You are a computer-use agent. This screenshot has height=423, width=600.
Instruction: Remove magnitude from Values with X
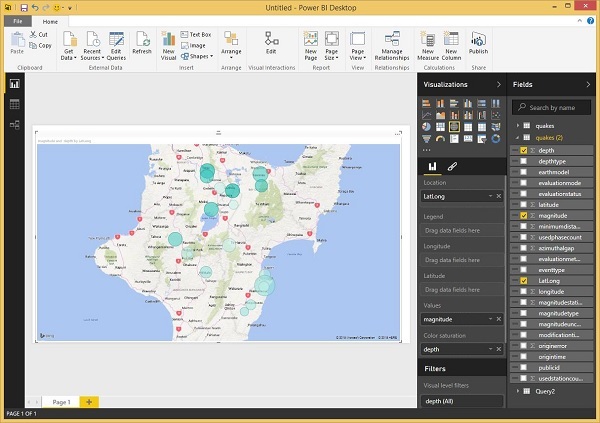pyautogui.click(x=500, y=318)
